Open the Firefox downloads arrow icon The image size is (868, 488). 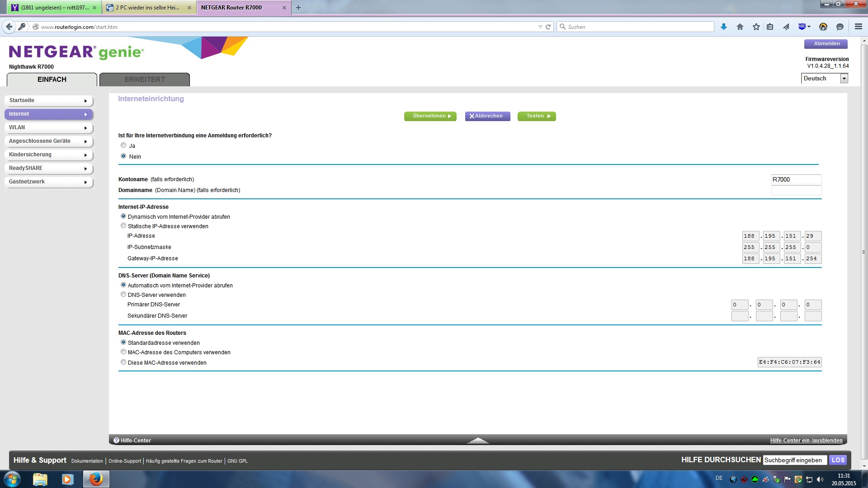coord(723,27)
